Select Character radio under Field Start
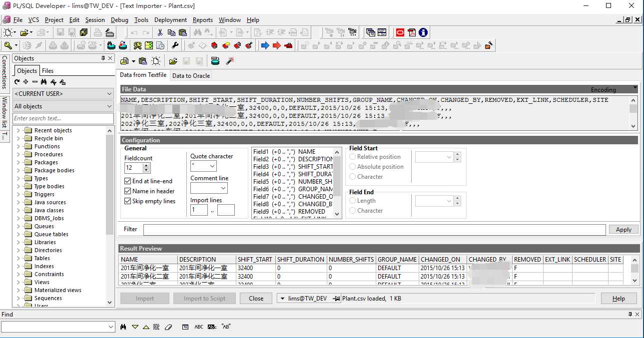The width and height of the screenshot is (644, 338). click(353, 177)
